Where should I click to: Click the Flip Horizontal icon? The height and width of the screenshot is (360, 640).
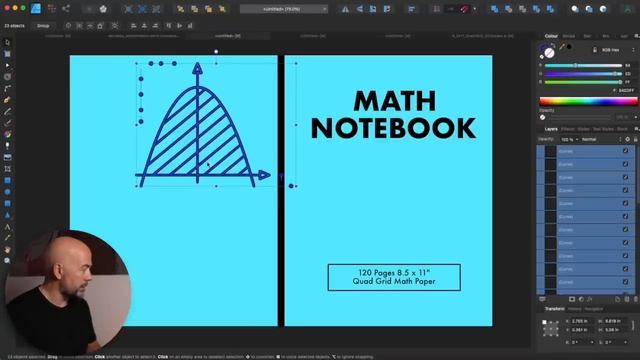345,9
